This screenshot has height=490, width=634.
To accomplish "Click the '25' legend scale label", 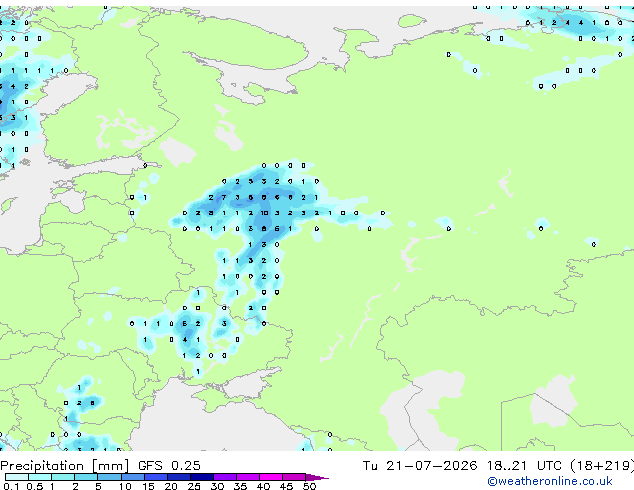I will click(194, 486).
